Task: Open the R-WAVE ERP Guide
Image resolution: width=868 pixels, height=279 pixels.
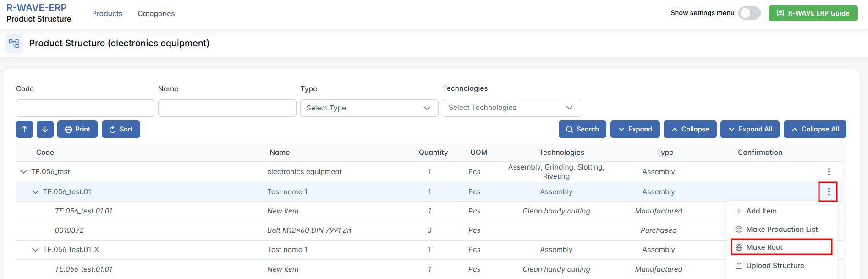Action: 813,13
